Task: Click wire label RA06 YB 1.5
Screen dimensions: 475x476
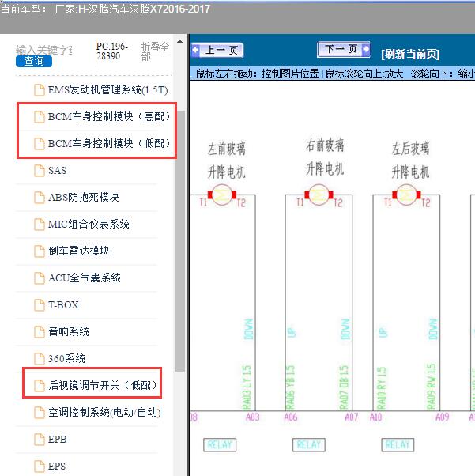Action: coord(291,387)
